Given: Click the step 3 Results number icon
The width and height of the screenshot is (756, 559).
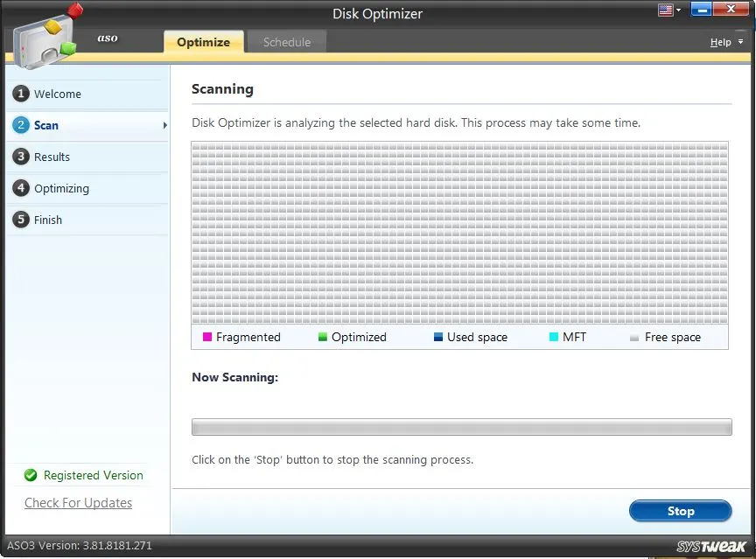Looking at the screenshot, I should coord(21,157).
